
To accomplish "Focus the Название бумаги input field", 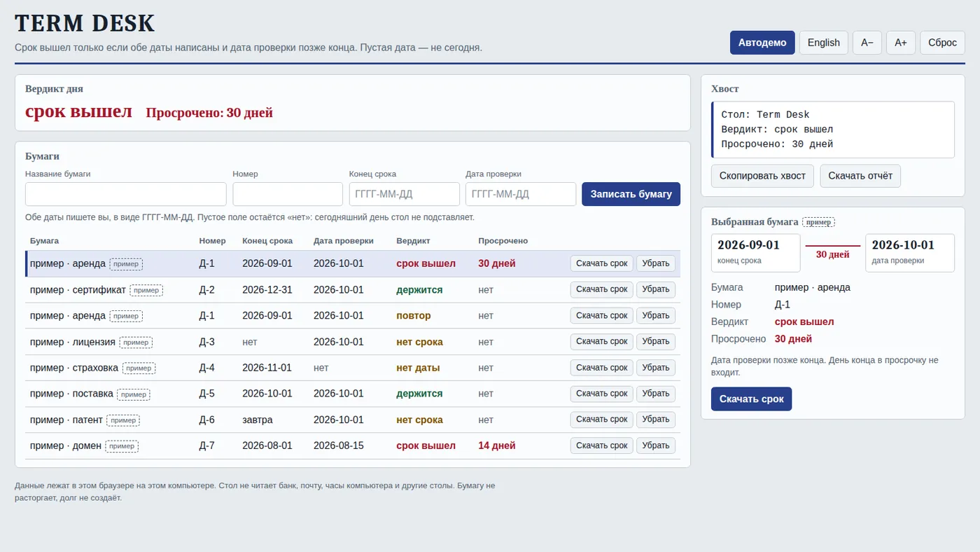I will click(x=126, y=194).
